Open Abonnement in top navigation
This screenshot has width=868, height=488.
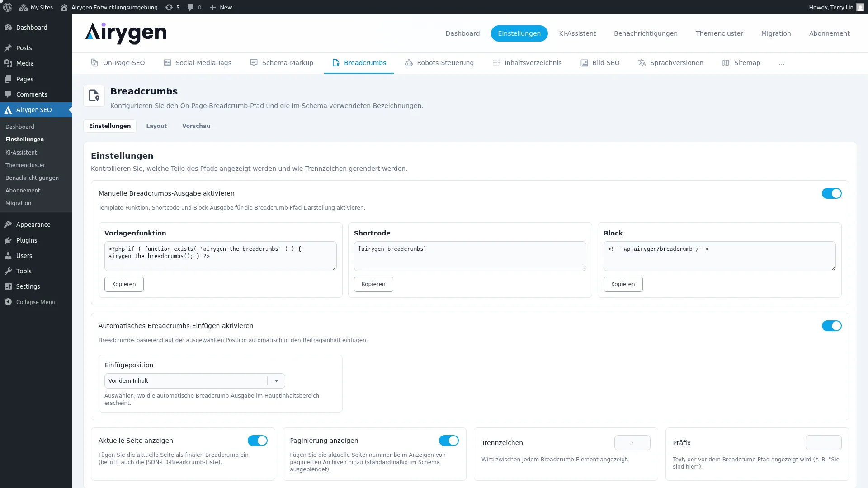coord(829,33)
